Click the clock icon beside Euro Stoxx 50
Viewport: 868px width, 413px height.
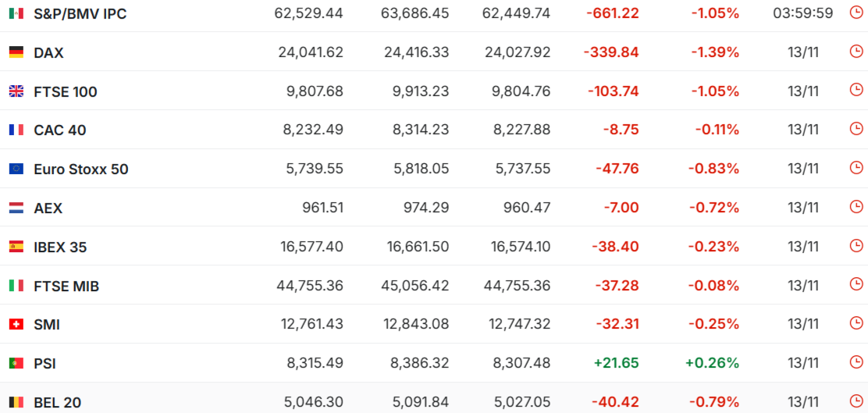pyautogui.click(x=856, y=168)
